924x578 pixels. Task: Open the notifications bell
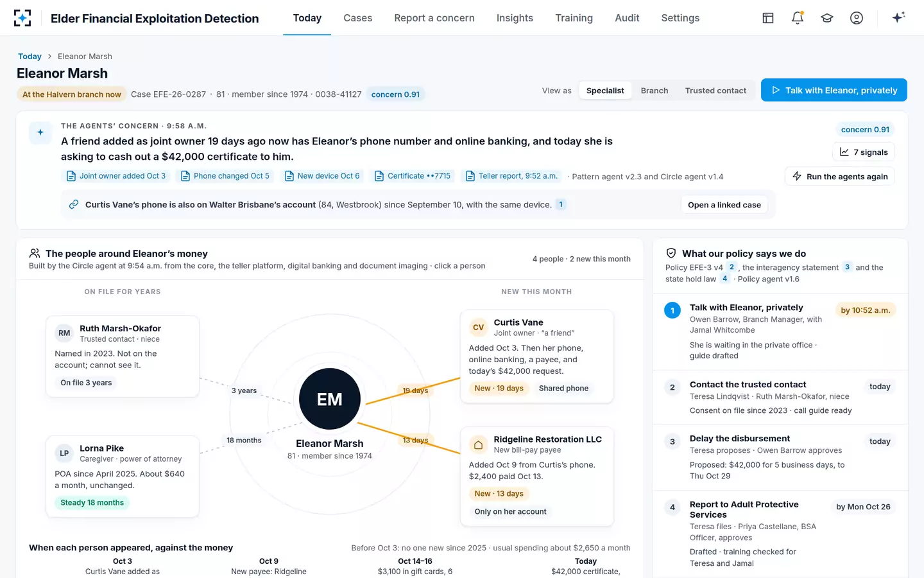coord(798,18)
